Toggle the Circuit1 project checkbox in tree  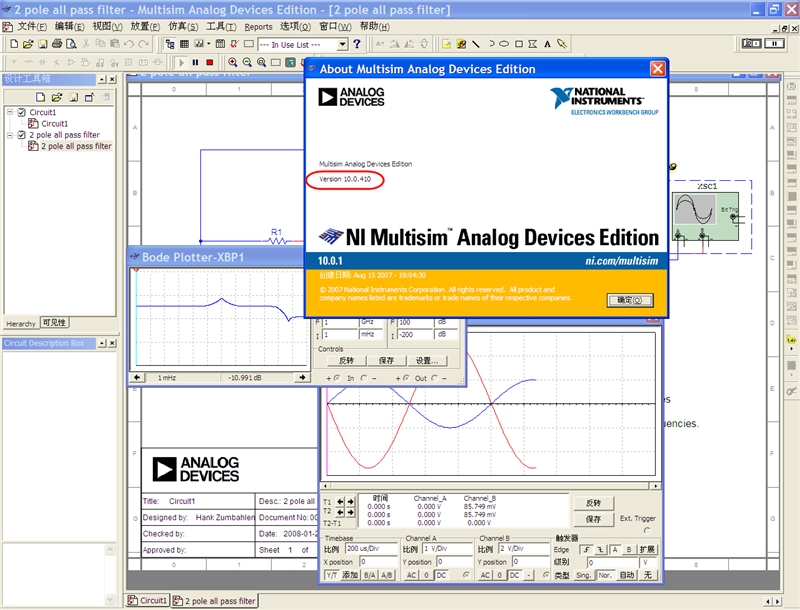(21, 112)
